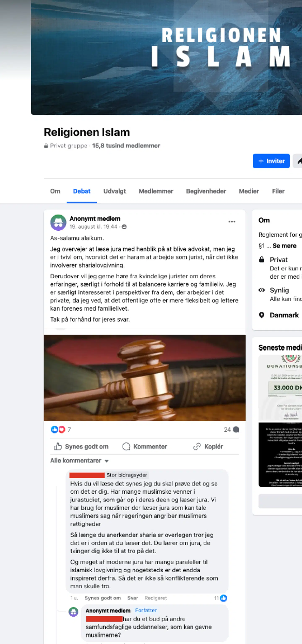This screenshot has height=644, width=302.
Task: Expand rules with Se mere link
Action: (284, 246)
